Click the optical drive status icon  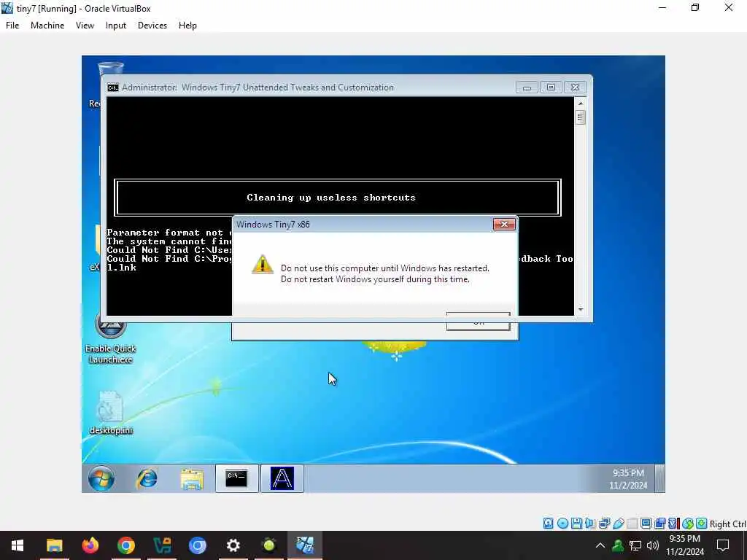click(562, 524)
